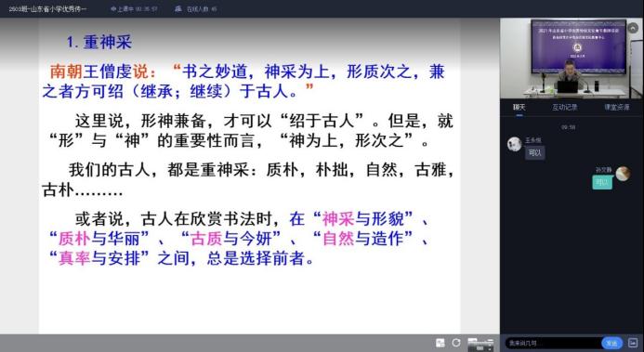This screenshot has height=352, width=644.
Task: Open 王永恒's avatar in the chat
Action: [514, 144]
